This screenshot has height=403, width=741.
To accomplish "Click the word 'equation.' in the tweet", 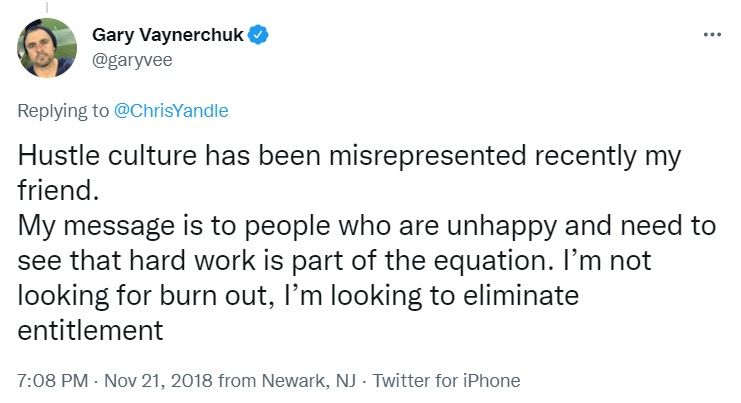I will coord(493,261).
